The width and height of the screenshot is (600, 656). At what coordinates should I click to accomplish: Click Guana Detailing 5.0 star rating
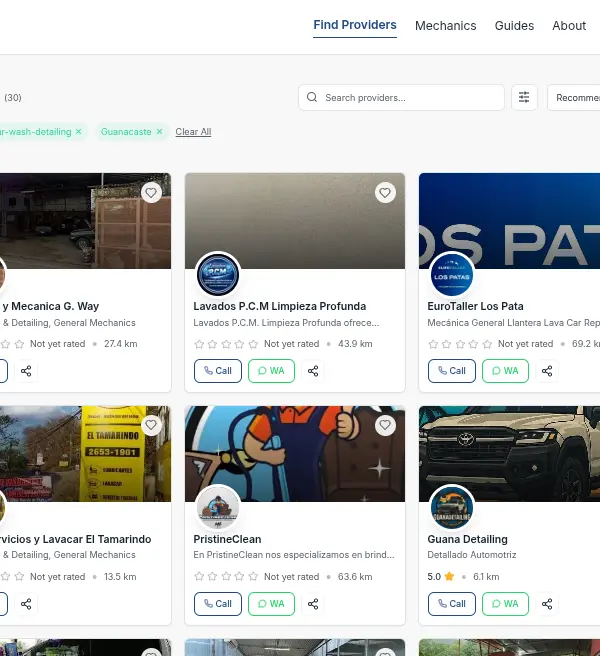441,577
